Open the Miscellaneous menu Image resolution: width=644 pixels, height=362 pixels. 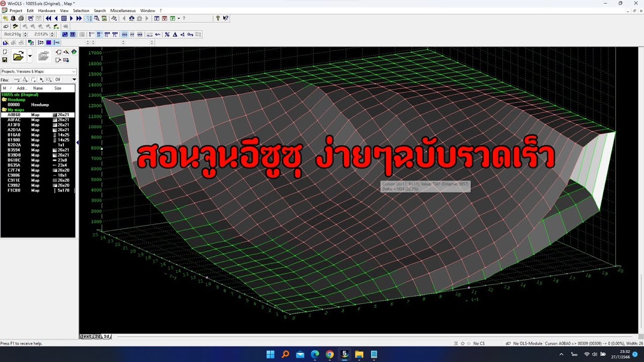pos(123,11)
